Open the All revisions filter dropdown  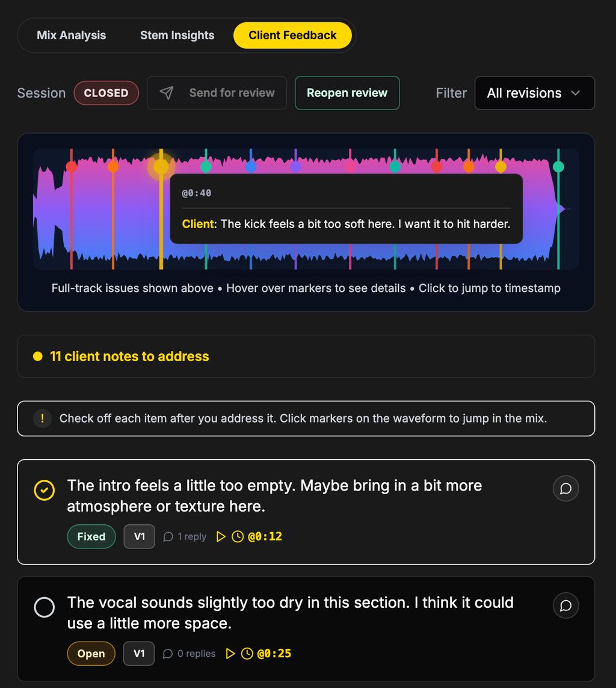coord(534,93)
